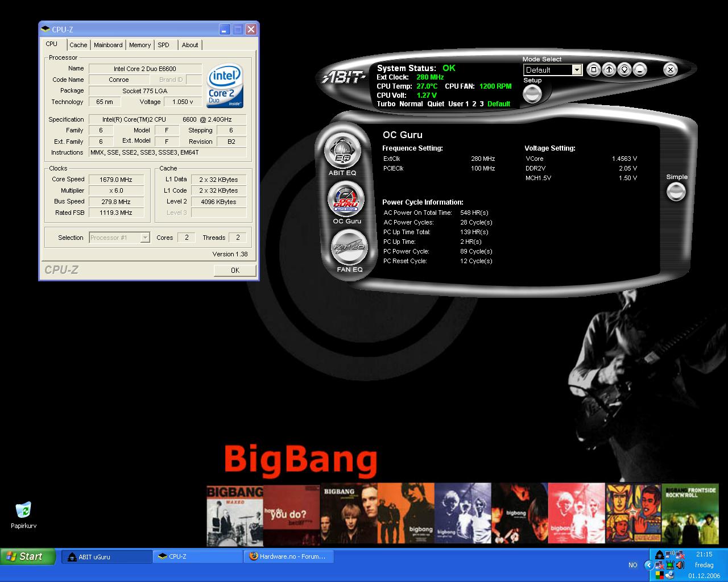
Task: Click the Core Speed value 1679.0 MHz
Action: (x=116, y=180)
